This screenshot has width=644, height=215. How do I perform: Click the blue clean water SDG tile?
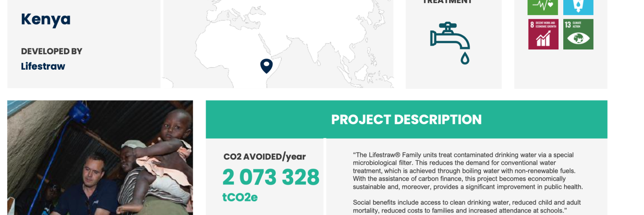coord(578,7)
